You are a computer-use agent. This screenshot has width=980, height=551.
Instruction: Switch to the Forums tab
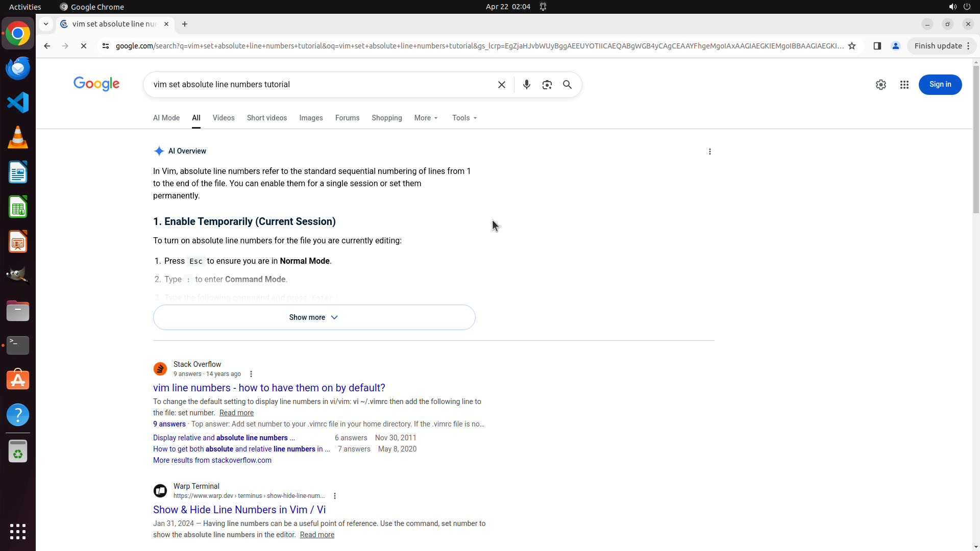pos(347,118)
